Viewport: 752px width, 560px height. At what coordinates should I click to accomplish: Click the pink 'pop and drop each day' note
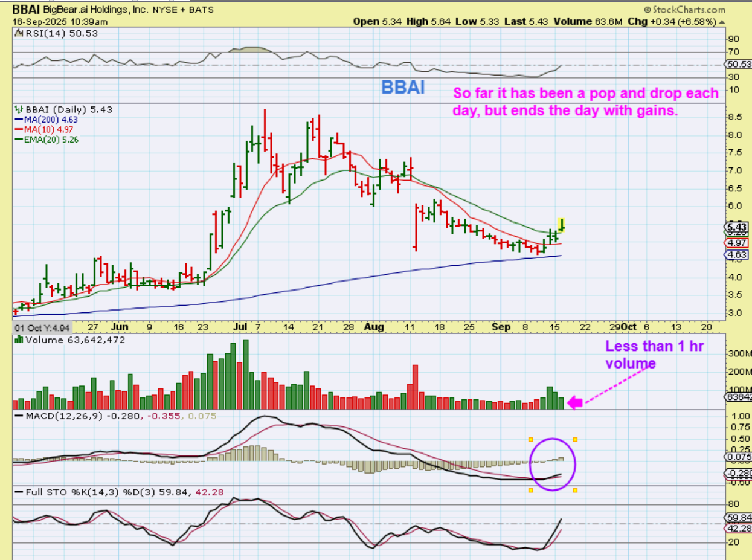pyautogui.click(x=586, y=102)
